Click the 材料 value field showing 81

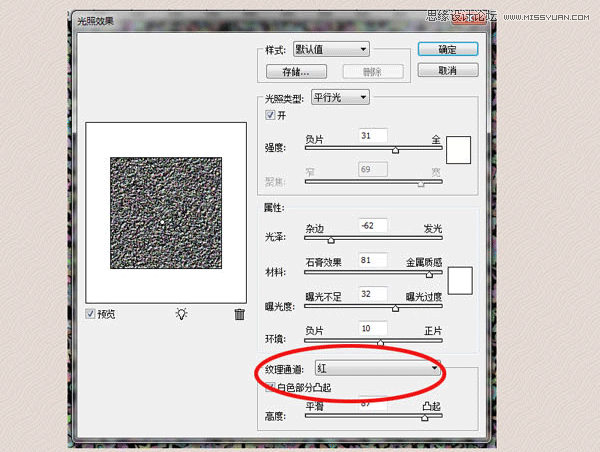[372, 260]
